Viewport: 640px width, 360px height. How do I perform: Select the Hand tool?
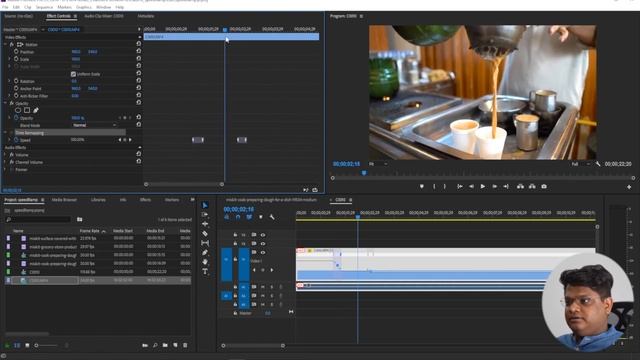coord(205,262)
